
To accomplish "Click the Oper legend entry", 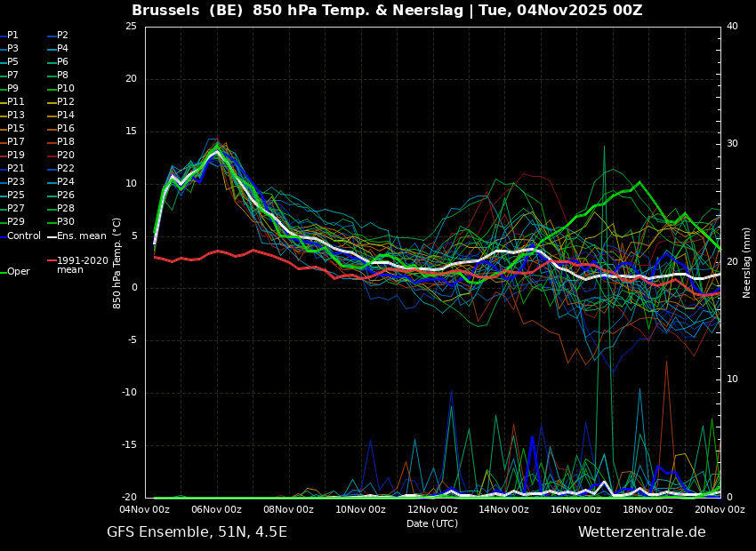I will pyautogui.click(x=18, y=272).
